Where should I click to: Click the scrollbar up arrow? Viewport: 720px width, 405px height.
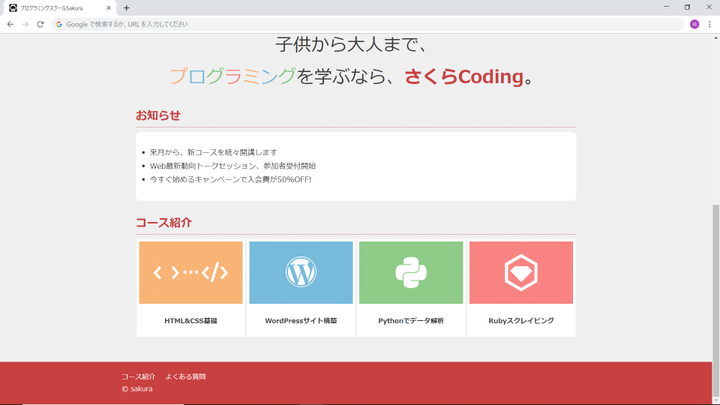tap(715, 38)
